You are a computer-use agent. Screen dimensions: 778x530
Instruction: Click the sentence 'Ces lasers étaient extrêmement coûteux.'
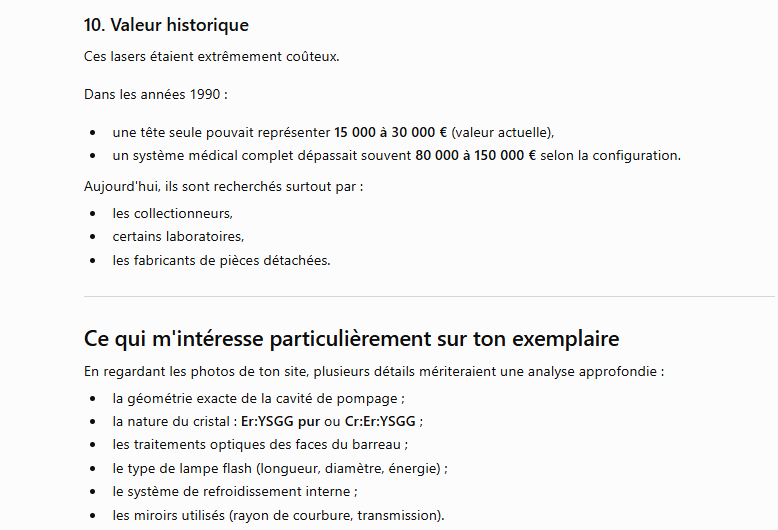pos(211,57)
